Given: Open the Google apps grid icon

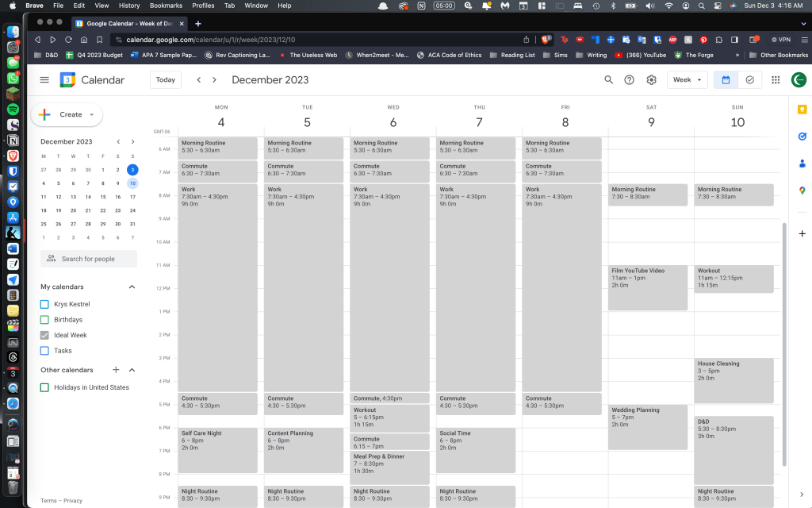Looking at the screenshot, I should click(776, 80).
